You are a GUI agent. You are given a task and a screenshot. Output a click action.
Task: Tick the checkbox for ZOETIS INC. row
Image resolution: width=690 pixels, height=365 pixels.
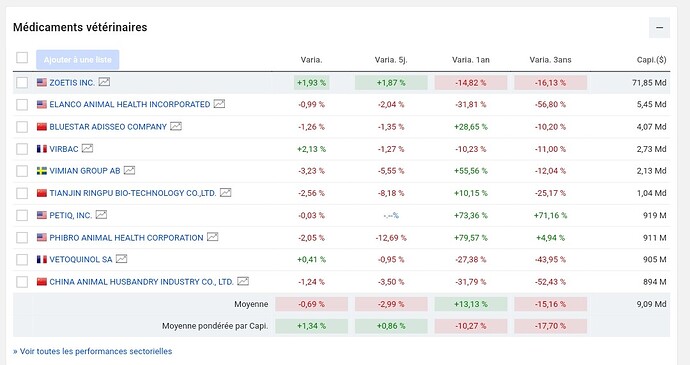[x=22, y=82]
